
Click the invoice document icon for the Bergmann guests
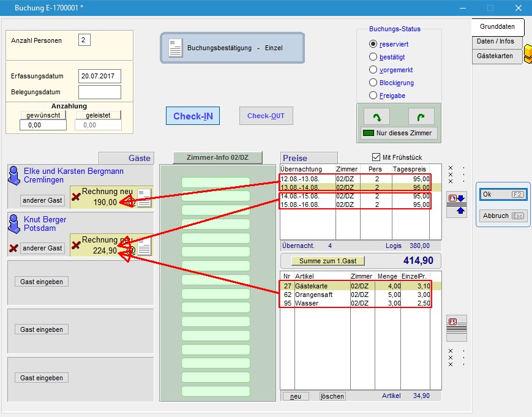pos(144,198)
